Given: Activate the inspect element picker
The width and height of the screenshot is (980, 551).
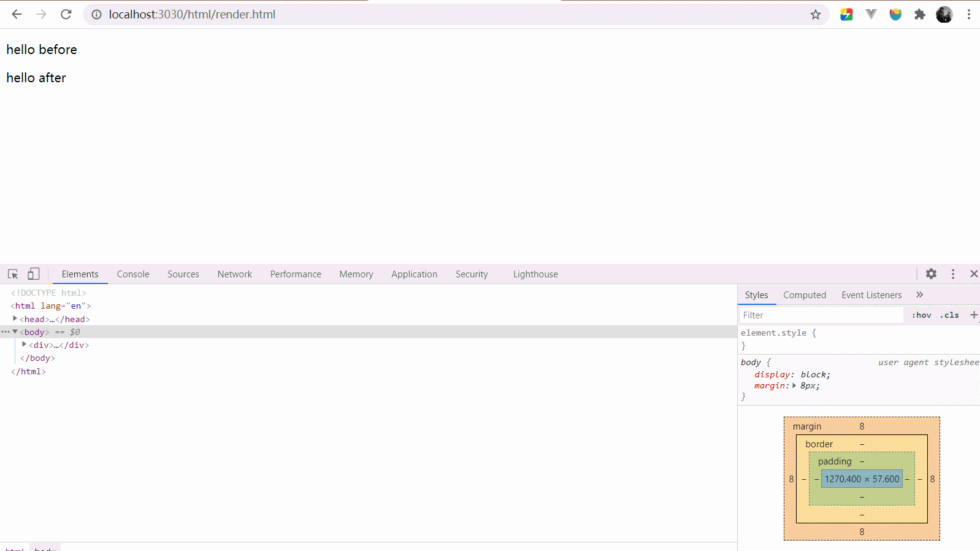Looking at the screenshot, I should tap(13, 274).
